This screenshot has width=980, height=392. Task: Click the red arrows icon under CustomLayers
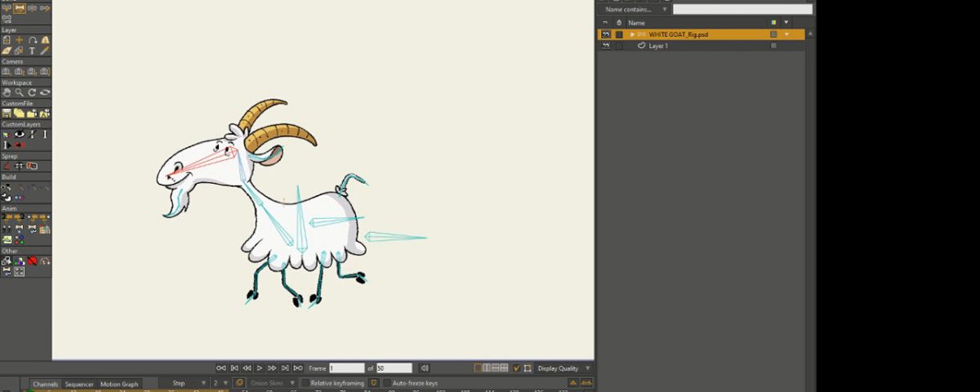pos(19,145)
